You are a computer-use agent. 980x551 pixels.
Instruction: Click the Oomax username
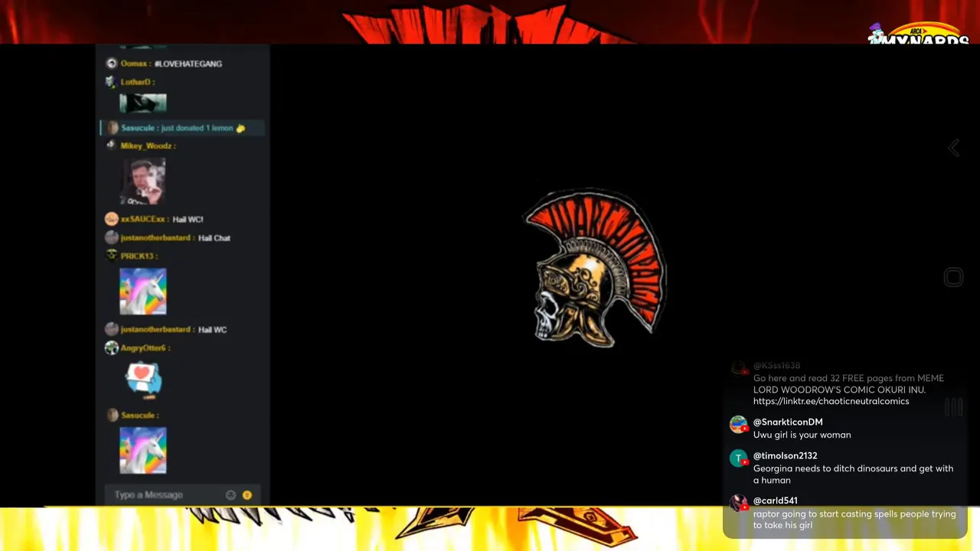click(x=135, y=64)
